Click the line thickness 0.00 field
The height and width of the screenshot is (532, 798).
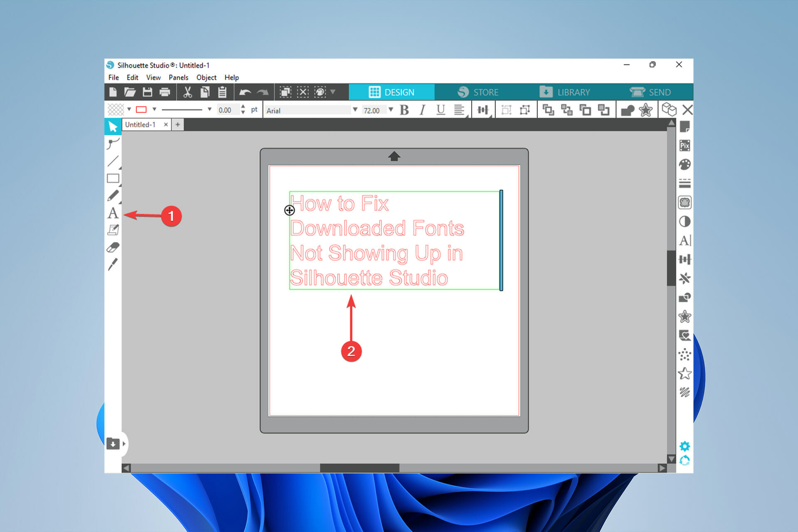click(x=228, y=110)
